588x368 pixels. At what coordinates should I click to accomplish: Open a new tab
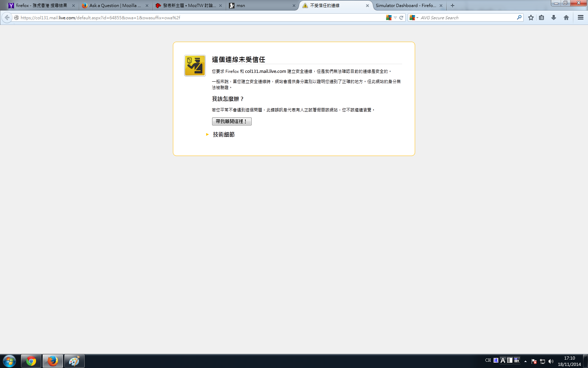point(453,6)
